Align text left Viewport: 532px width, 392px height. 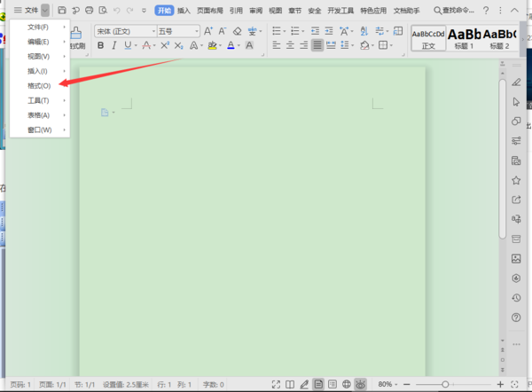click(x=277, y=45)
